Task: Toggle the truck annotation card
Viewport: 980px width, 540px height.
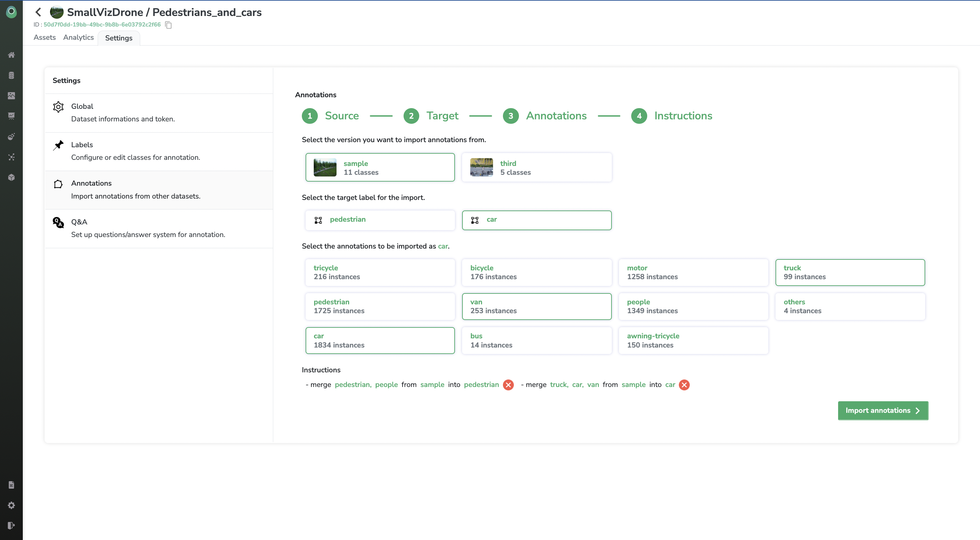Action: coord(850,272)
